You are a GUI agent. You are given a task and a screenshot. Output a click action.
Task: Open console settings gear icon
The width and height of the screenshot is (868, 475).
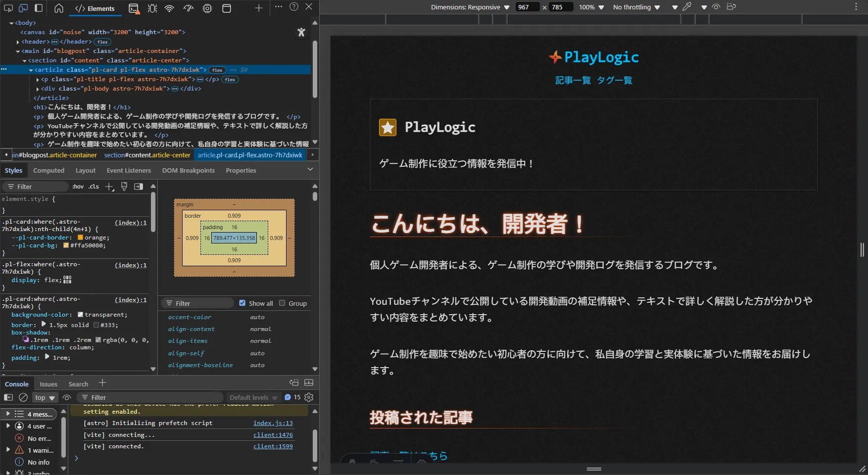point(309,397)
